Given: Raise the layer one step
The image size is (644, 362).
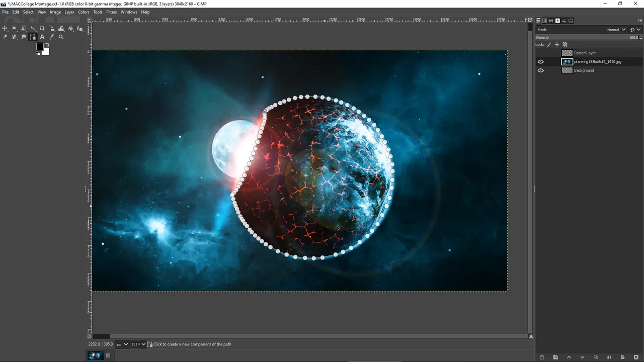Looking at the screenshot, I should click(569, 357).
